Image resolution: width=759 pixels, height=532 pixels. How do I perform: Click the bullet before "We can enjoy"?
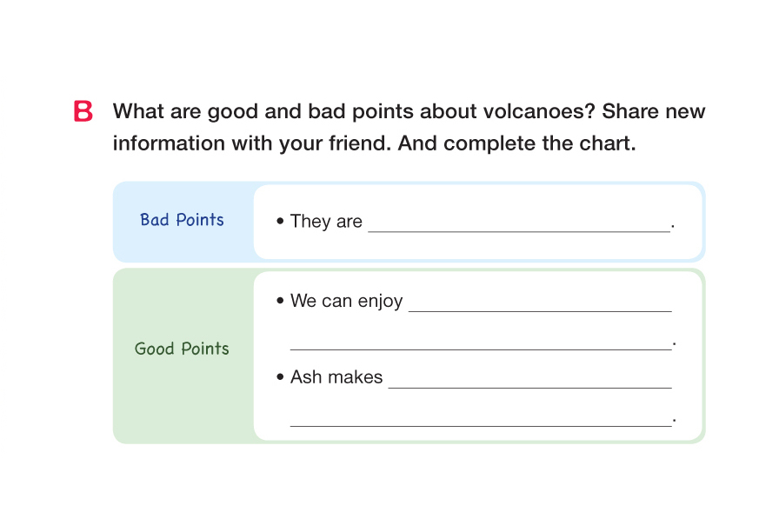tap(280, 301)
